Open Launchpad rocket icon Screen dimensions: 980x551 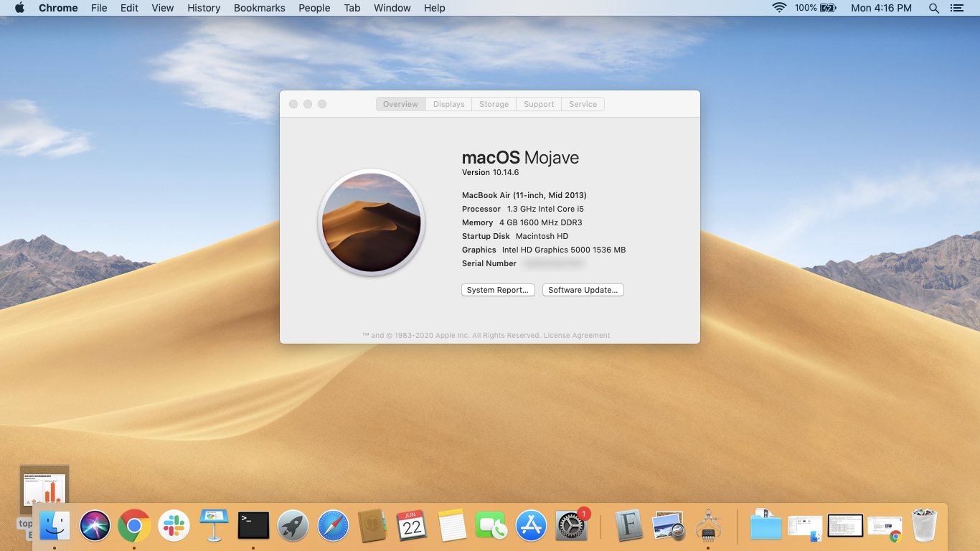click(x=293, y=526)
